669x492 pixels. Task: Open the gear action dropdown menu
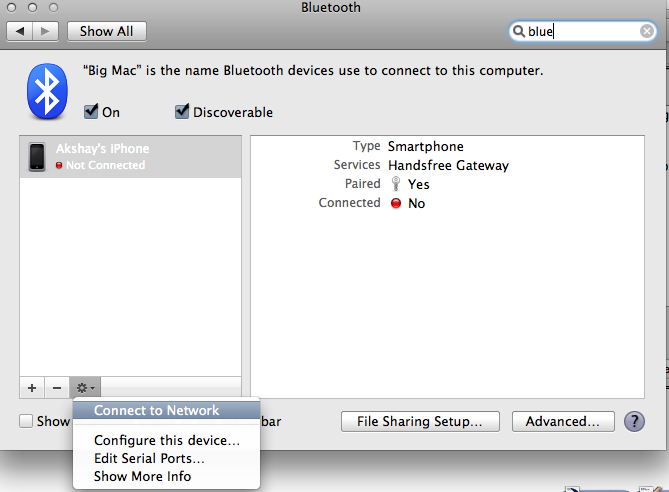click(85, 388)
